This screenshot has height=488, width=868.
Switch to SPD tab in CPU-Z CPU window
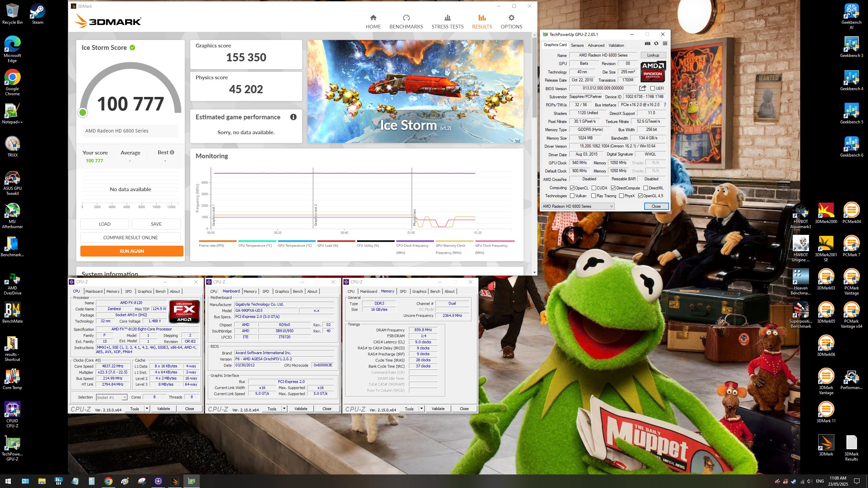point(128,291)
